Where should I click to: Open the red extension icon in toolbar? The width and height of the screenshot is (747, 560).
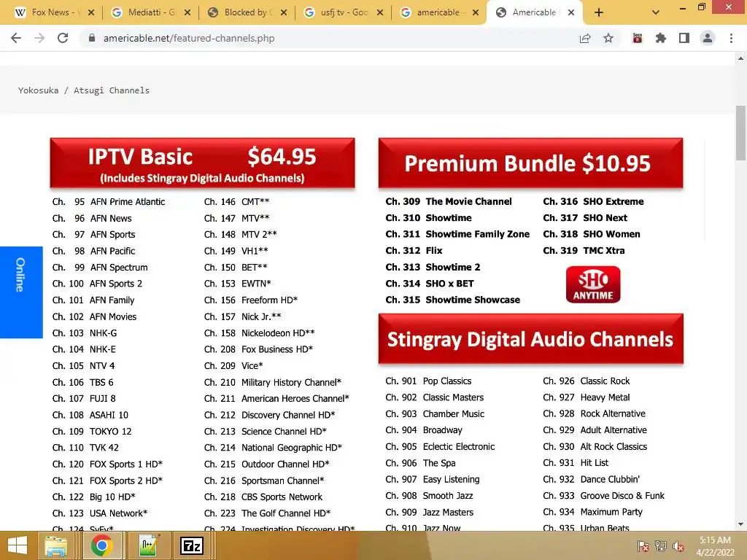click(638, 38)
